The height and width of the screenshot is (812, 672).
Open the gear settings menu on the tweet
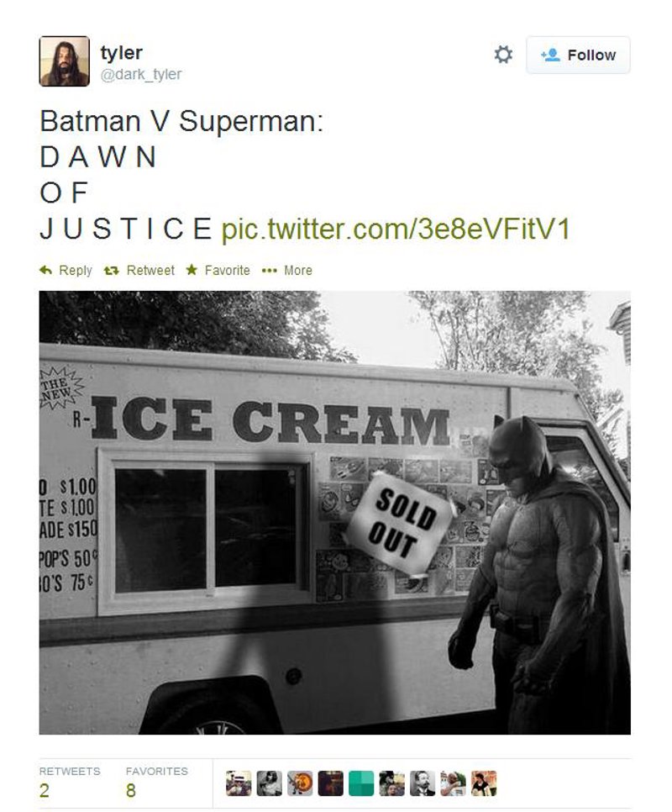click(503, 55)
